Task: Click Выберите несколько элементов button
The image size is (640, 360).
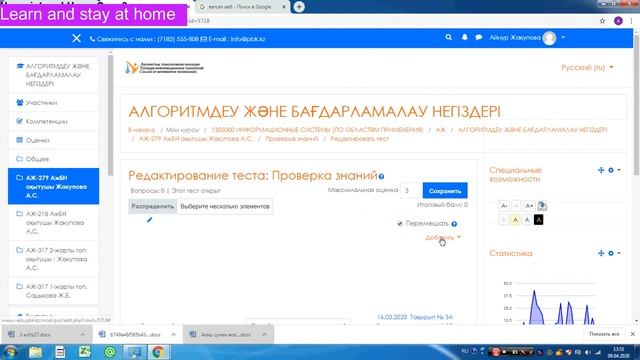Action: tap(225, 207)
